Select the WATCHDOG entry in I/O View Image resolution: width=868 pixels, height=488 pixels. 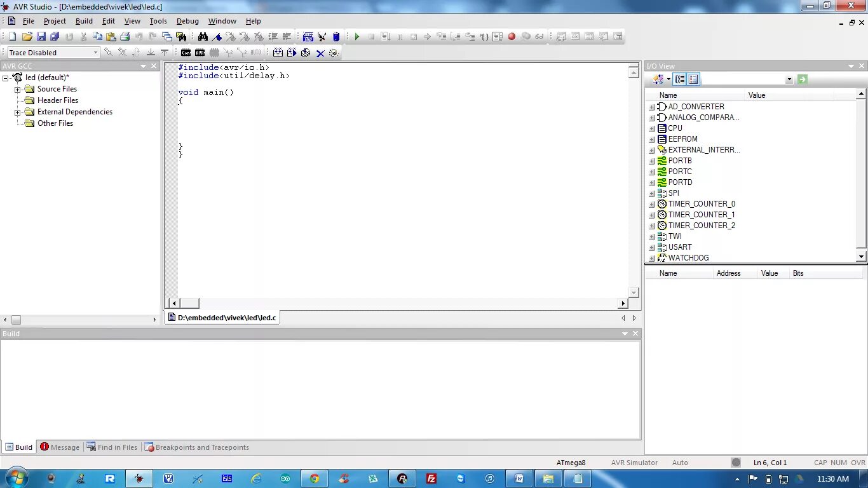tap(688, 258)
